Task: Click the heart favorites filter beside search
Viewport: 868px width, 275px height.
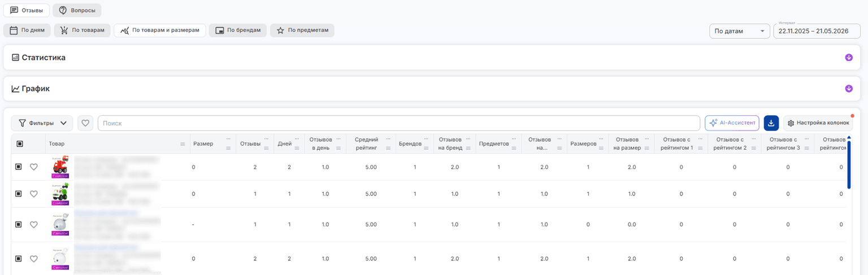Action: click(85, 123)
